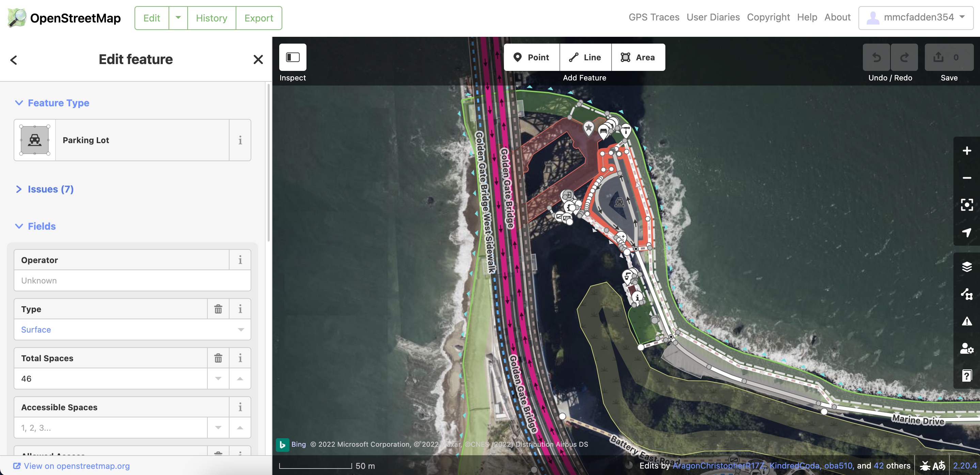The height and width of the screenshot is (475, 980).
Task: Open the Export tab
Action: pyautogui.click(x=259, y=18)
